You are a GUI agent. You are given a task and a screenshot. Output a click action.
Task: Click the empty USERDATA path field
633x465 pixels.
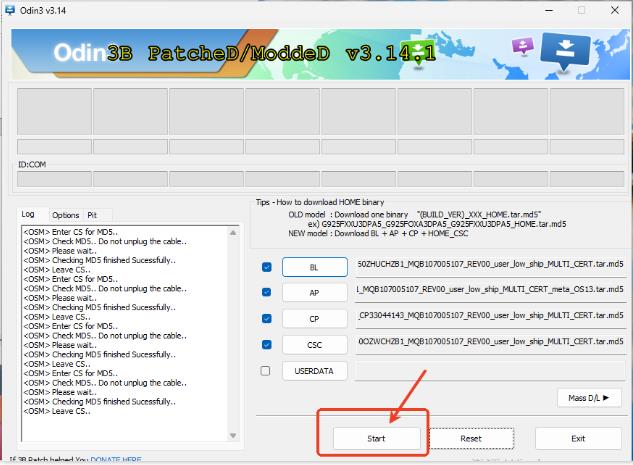[x=490, y=371]
